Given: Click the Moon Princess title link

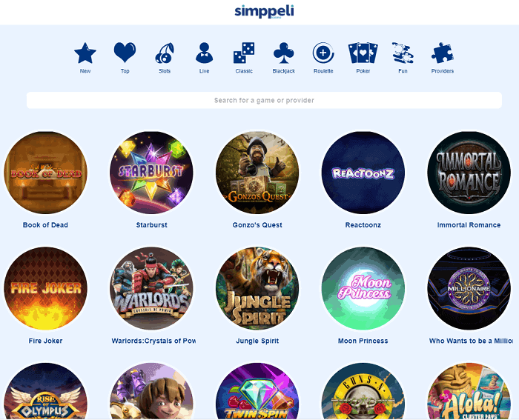Looking at the screenshot, I should tap(363, 341).
